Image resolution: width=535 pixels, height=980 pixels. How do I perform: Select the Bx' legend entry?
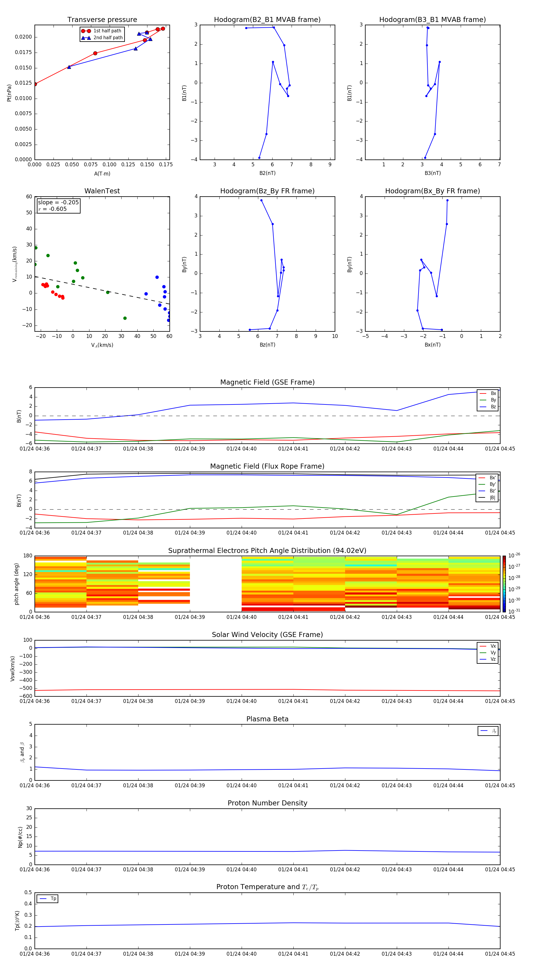[487, 478]
